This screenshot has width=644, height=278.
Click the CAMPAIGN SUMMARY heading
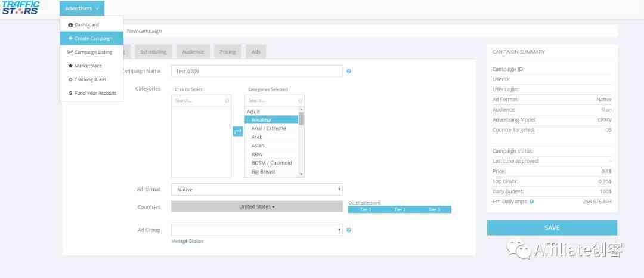[x=518, y=52]
